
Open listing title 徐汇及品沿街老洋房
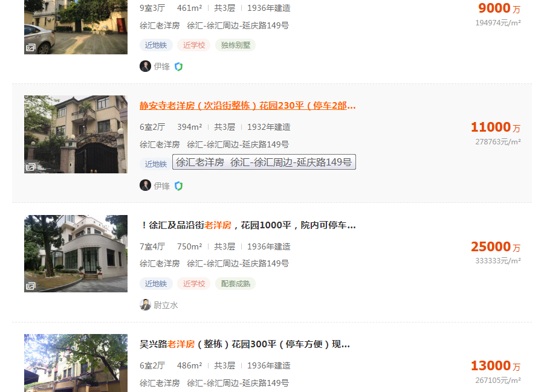[247, 225]
